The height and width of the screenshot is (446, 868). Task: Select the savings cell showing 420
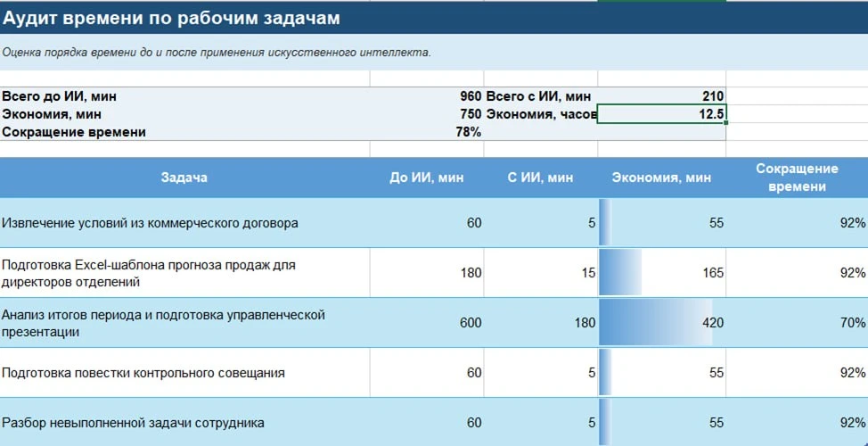coord(662,322)
